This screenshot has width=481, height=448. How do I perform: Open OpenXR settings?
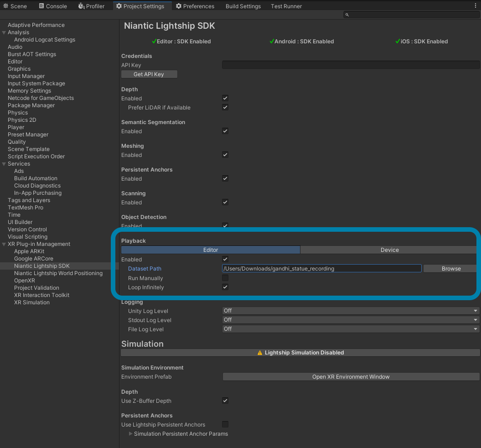pos(25,281)
